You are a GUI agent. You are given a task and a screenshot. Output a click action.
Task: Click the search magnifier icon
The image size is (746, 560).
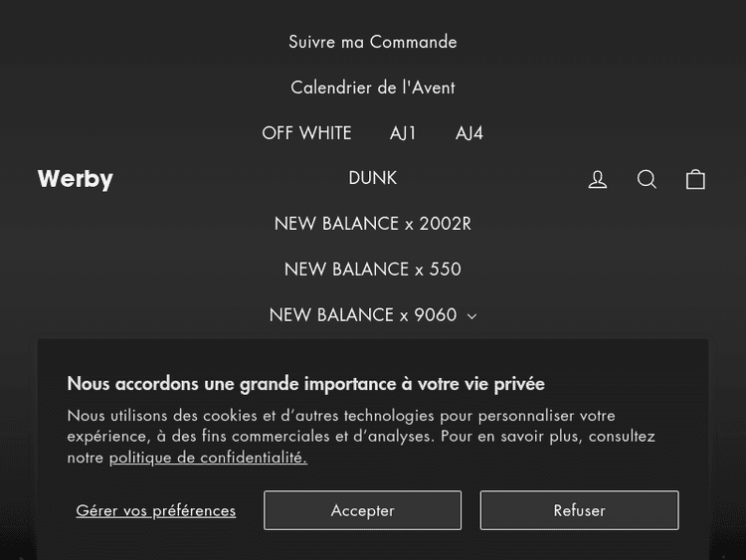pos(647,179)
